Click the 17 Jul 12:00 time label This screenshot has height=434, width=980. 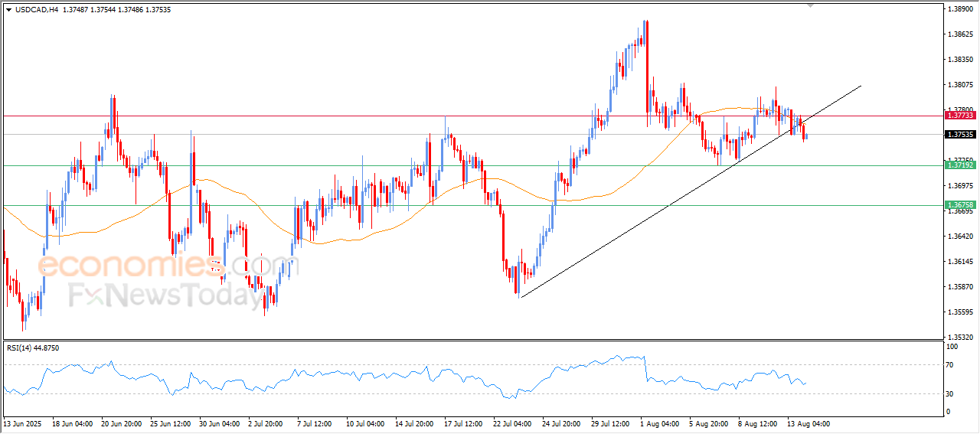coord(463,423)
